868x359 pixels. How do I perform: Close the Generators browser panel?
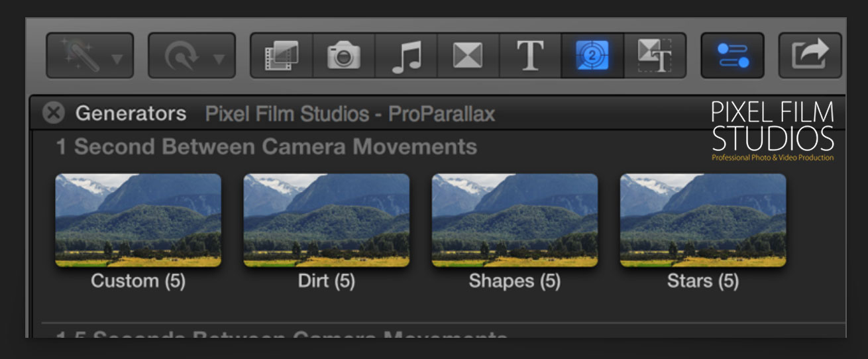(53, 113)
